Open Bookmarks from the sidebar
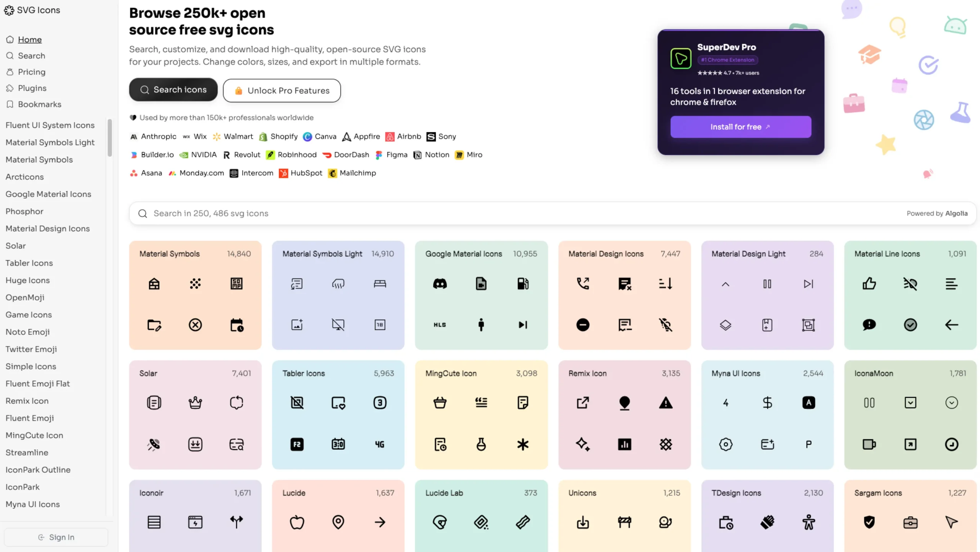This screenshot has width=980, height=552. pyautogui.click(x=39, y=104)
